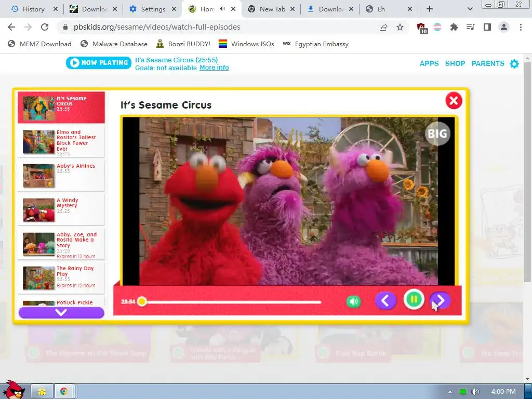
Task: Open the Angry Birds start button
Action: tap(14, 390)
